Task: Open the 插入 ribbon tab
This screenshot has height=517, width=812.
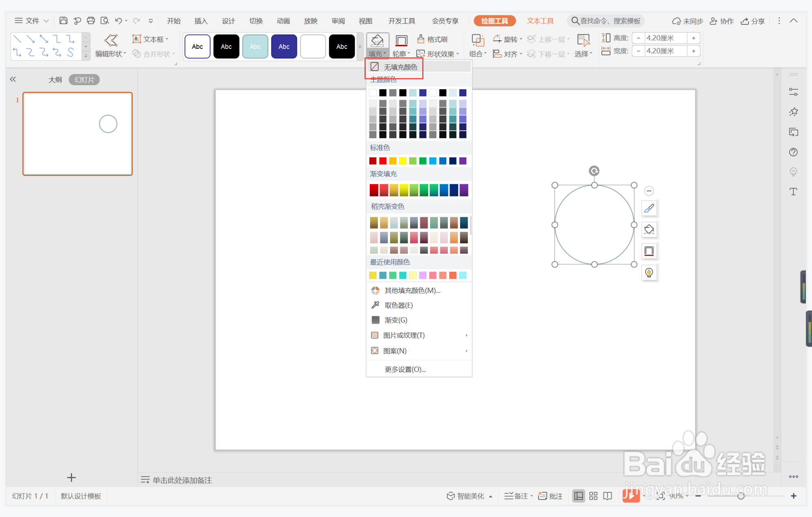Action: 201,21
